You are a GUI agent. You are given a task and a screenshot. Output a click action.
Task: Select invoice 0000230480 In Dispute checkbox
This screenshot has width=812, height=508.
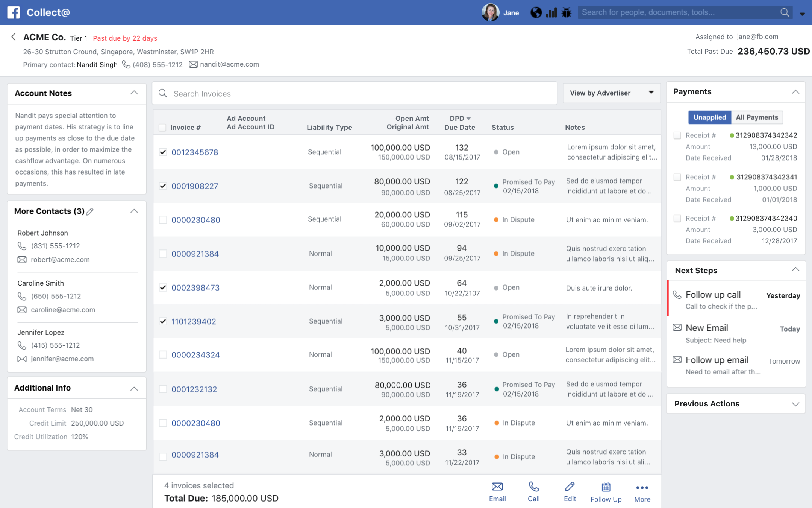(163, 220)
